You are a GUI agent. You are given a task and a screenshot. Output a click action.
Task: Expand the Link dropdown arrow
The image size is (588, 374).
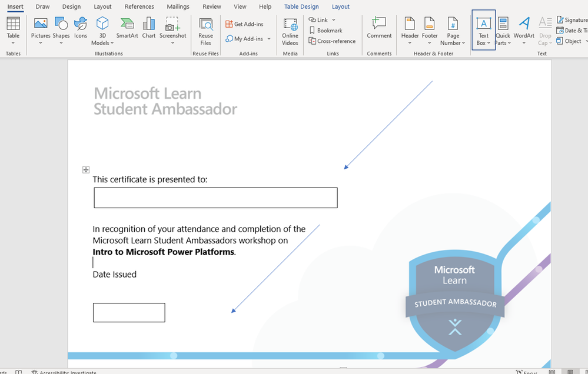click(x=333, y=20)
